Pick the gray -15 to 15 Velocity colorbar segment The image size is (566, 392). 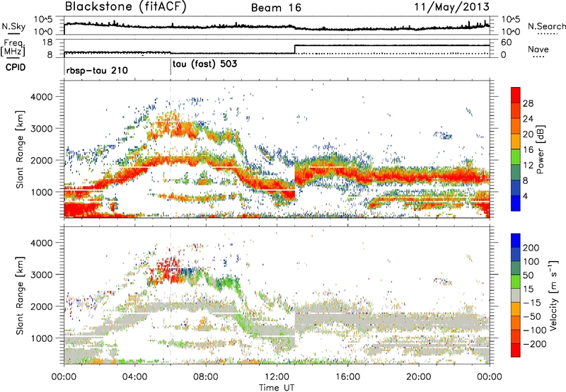(x=516, y=295)
